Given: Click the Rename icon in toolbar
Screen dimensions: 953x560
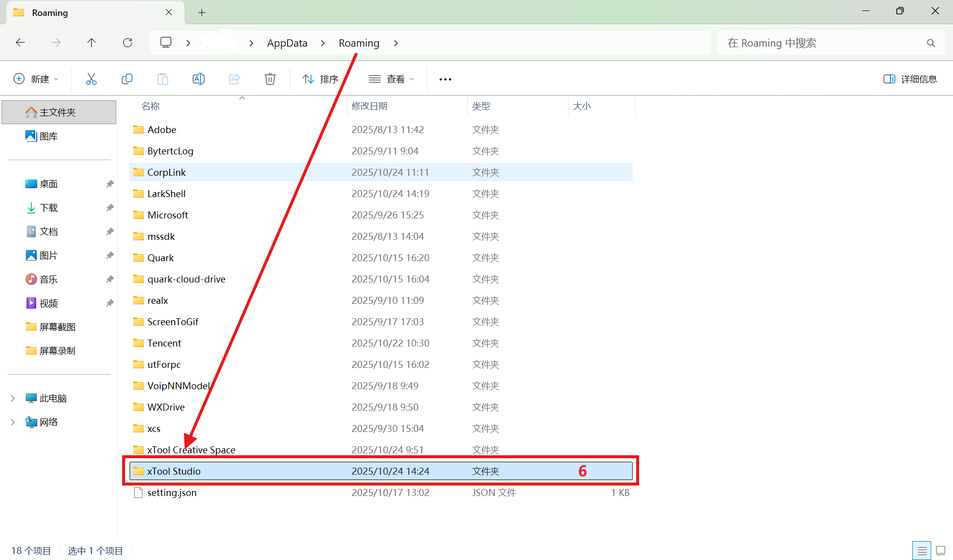Looking at the screenshot, I should (x=199, y=79).
